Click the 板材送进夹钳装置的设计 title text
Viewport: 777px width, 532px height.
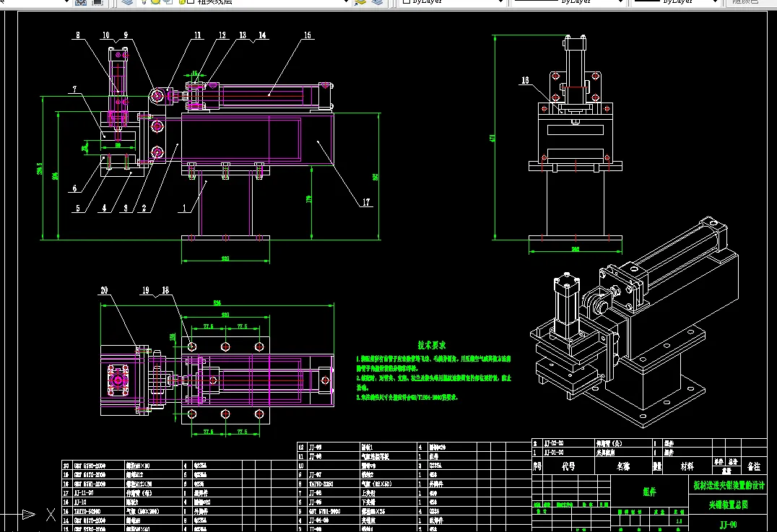[x=729, y=485]
